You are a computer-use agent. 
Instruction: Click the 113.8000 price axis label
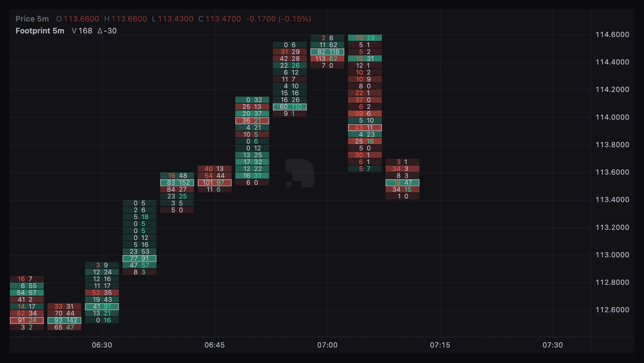(612, 145)
